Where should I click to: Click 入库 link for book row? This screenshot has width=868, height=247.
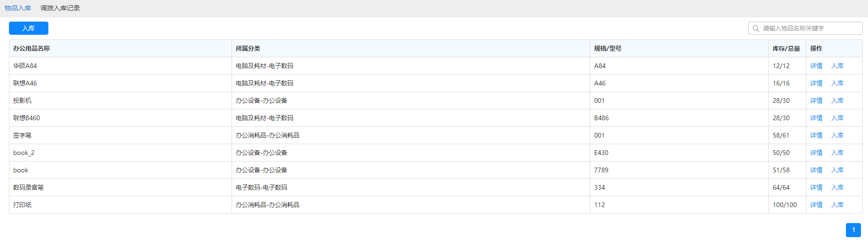tap(837, 170)
